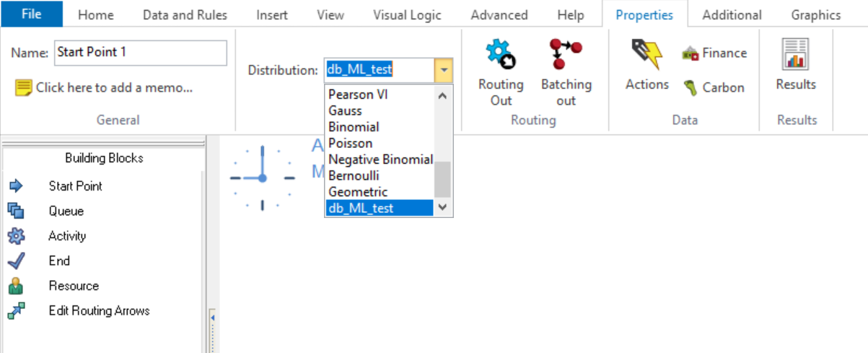868x353 pixels.
Task: Switch to the Visual Logic tab
Action: (x=407, y=14)
